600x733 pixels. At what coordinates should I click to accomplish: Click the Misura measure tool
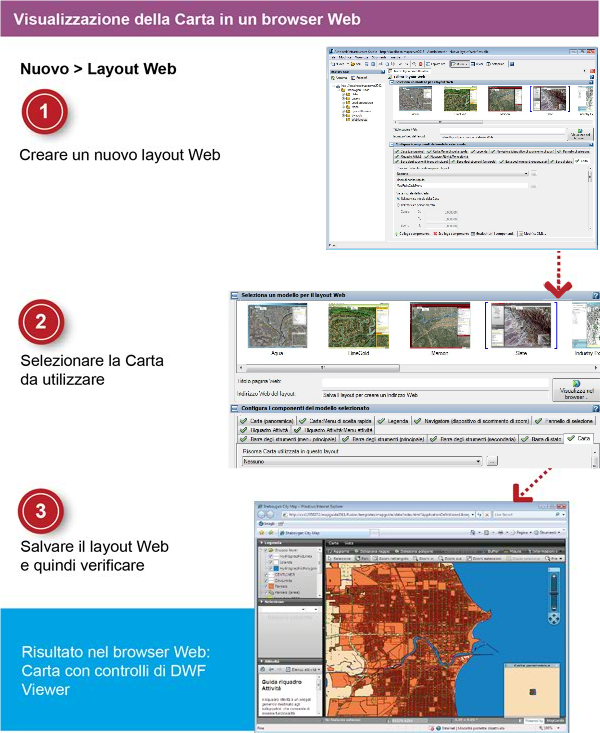pos(512,551)
